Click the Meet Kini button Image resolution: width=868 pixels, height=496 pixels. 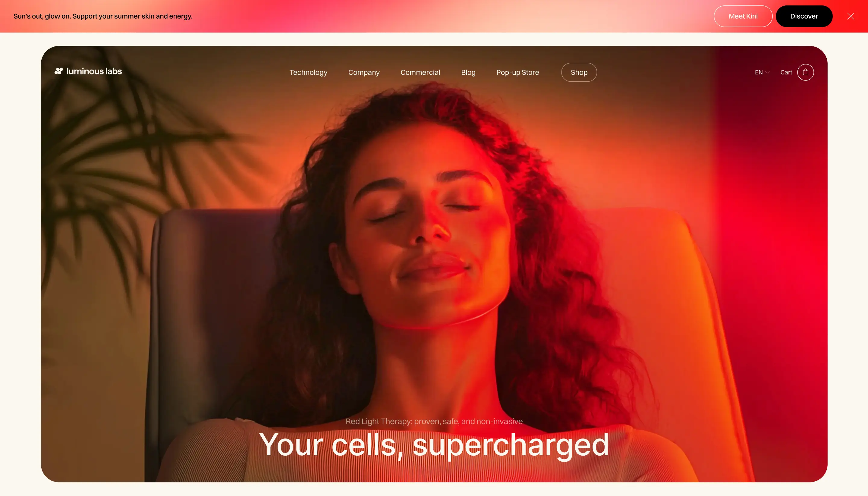point(743,16)
